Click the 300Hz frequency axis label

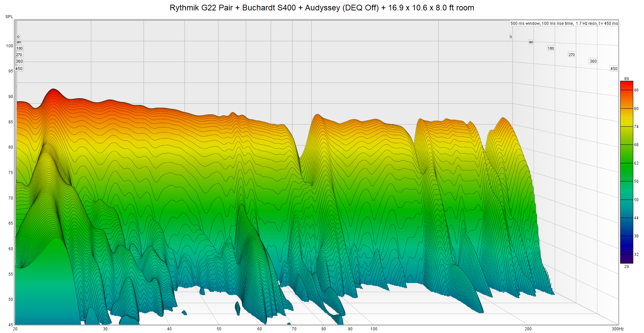tap(618, 329)
